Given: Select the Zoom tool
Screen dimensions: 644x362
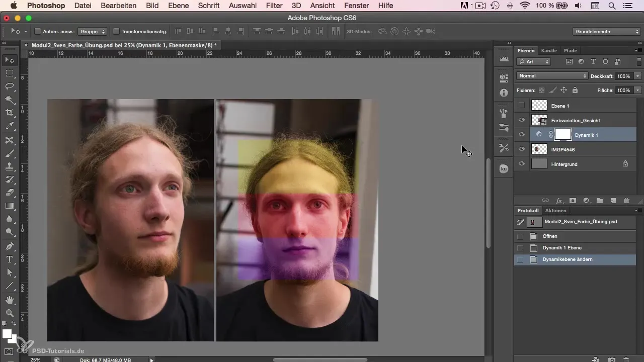Looking at the screenshot, I should coord(10,313).
